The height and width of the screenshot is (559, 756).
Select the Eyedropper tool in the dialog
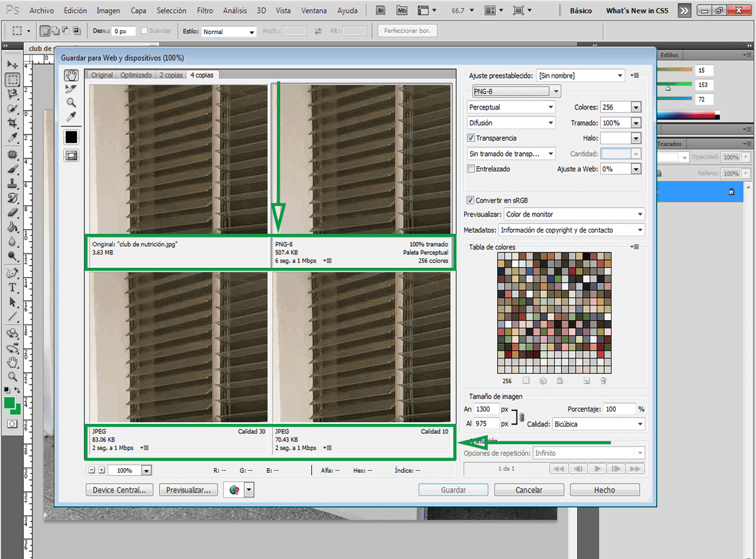(71, 117)
